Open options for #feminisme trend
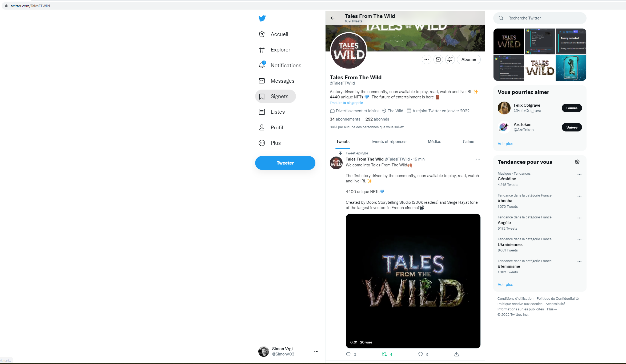 point(579,262)
